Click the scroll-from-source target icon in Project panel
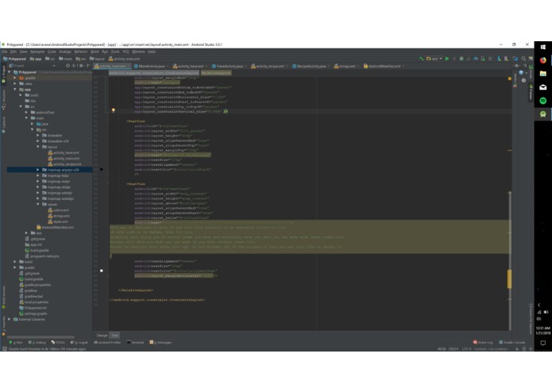The width and height of the screenshot is (552, 392). (68, 66)
